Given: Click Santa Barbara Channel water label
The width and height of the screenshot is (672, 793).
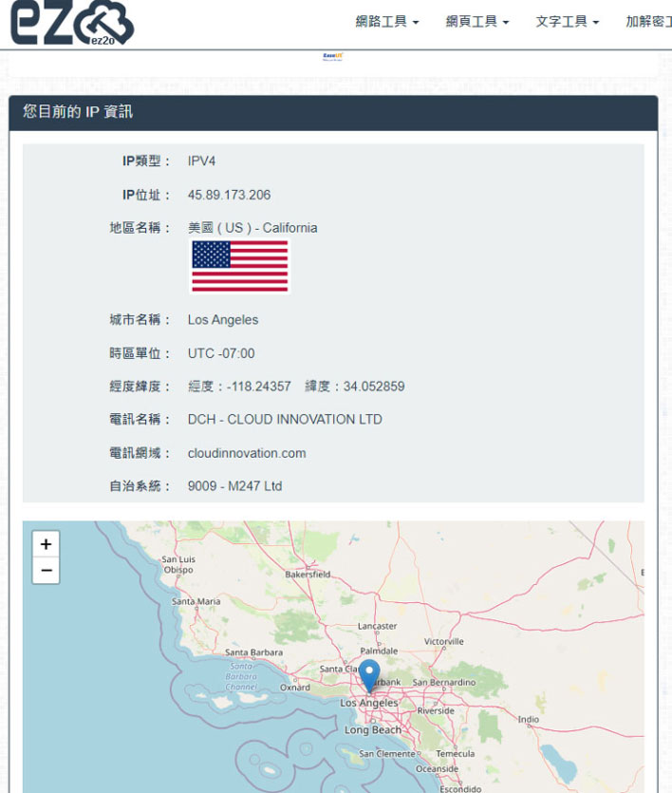Looking at the screenshot, I should [241, 676].
